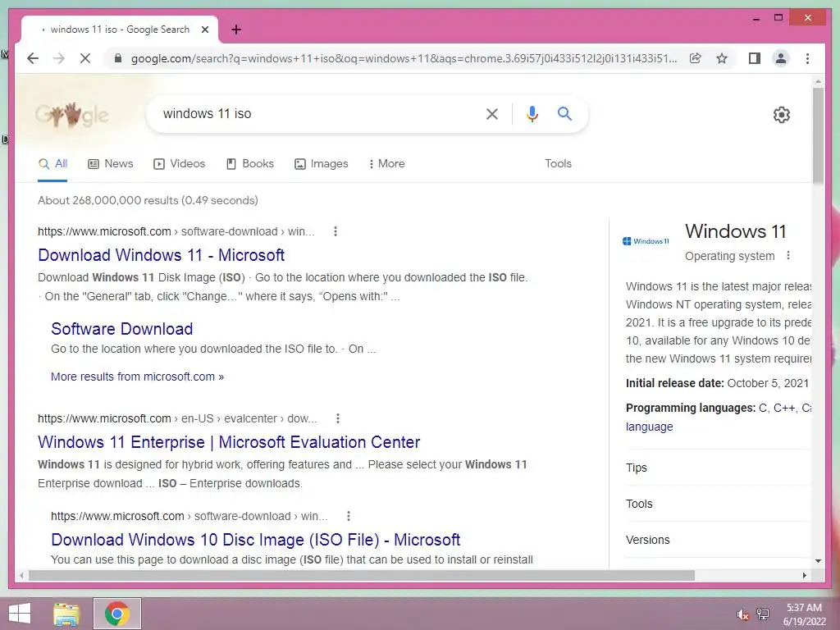Viewport: 840px width, 630px height.
Task: Open a new tab with plus button
Action: (236, 30)
